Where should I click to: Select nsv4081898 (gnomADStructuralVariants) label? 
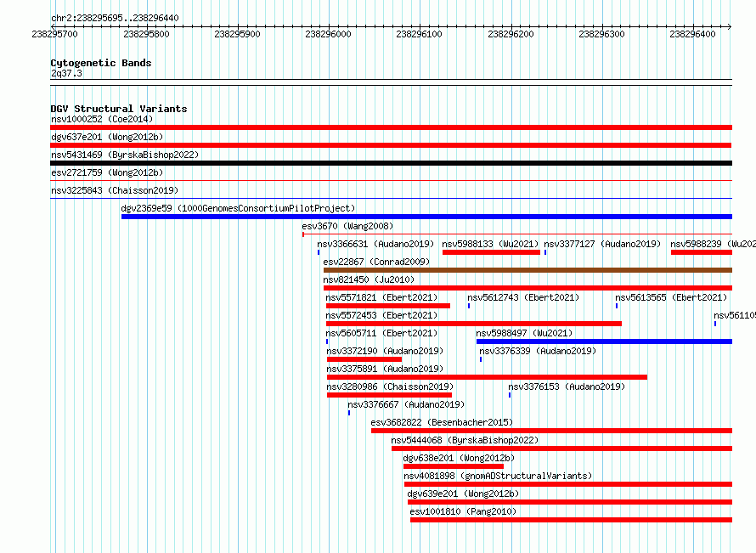click(x=498, y=476)
